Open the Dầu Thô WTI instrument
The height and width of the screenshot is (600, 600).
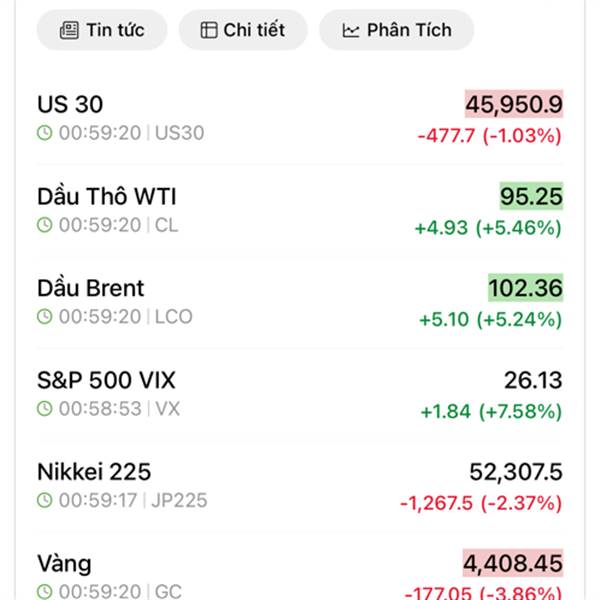click(x=107, y=196)
